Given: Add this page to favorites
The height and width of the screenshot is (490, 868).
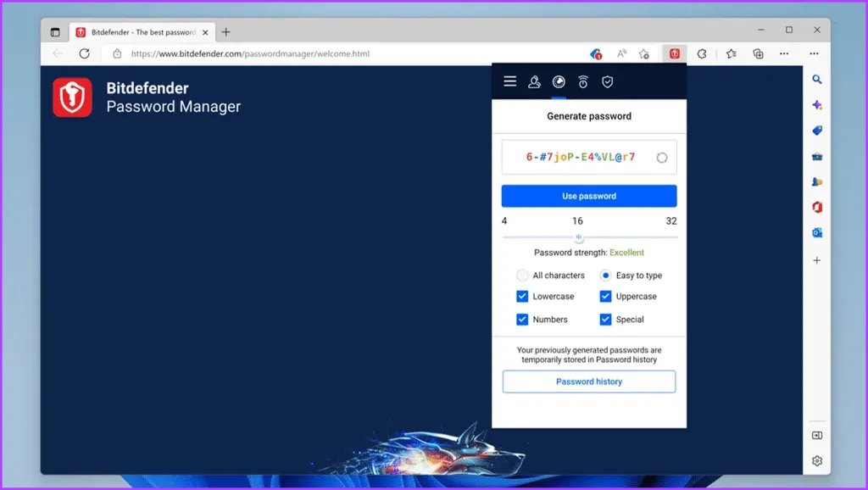Looking at the screenshot, I should click(644, 53).
